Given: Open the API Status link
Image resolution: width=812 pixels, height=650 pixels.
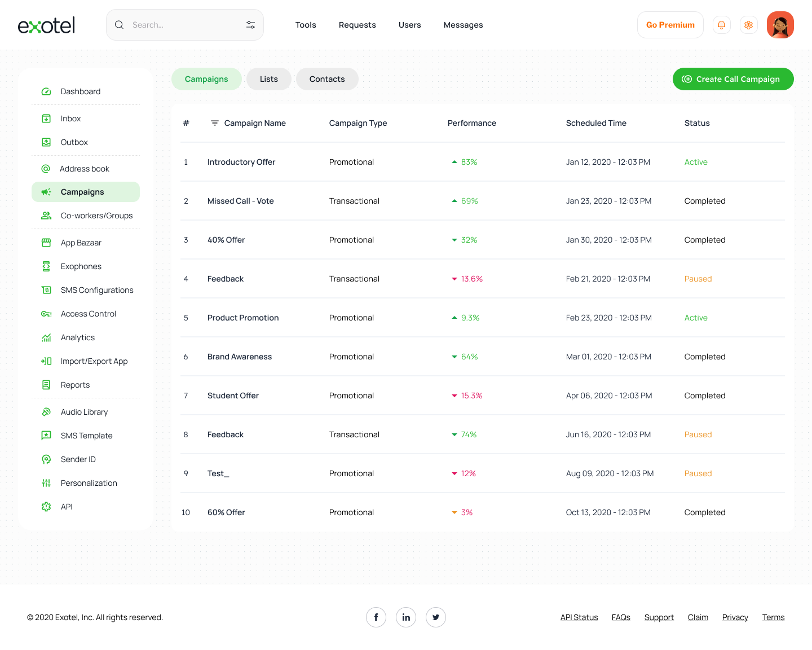Looking at the screenshot, I should (x=579, y=617).
